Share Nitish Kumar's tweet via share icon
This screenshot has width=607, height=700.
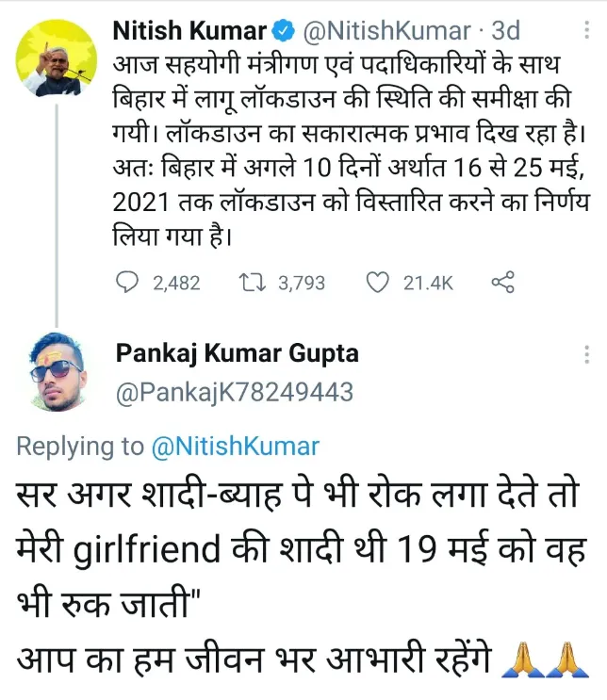click(x=503, y=282)
